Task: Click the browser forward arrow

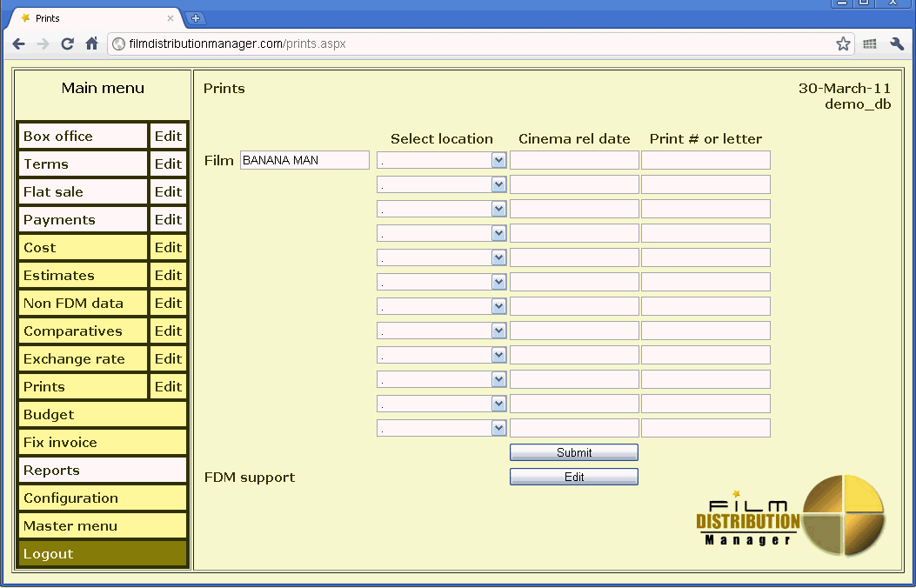Action: 43,43
